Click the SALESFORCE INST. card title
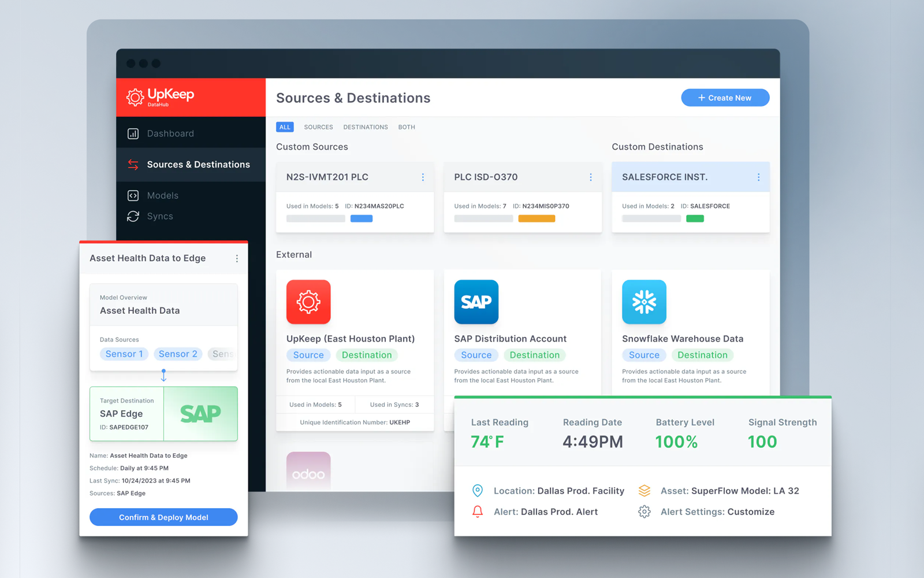Image resolution: width=924 pixels, height=578 pixels. click(x=665, y=177)
